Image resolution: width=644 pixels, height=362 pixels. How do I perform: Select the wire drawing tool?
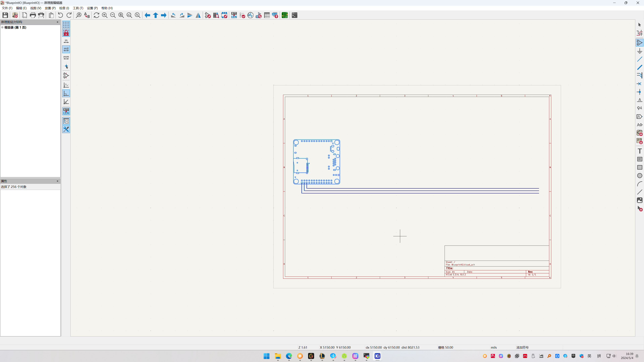tap(639, 59)
